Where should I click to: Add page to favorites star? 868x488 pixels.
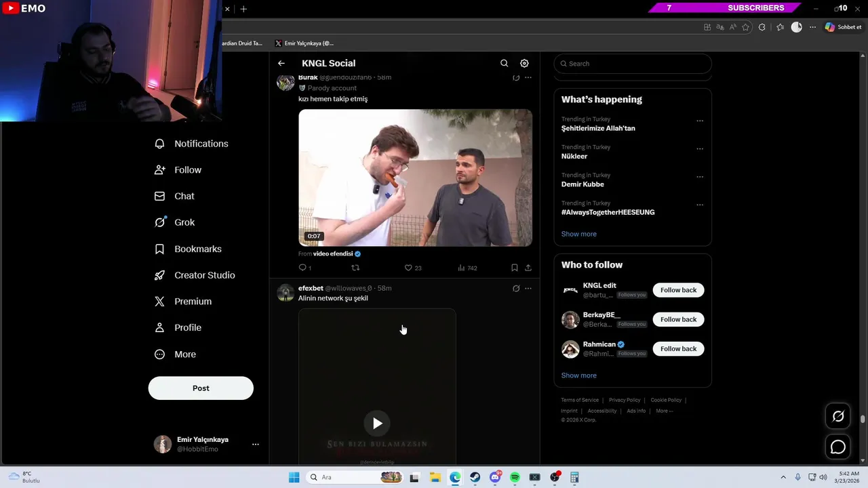746,27
